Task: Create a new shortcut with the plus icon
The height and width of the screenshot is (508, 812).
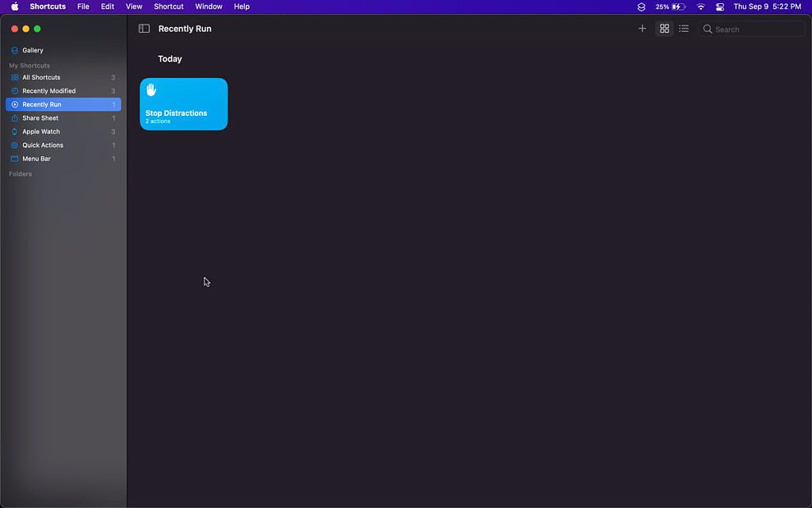Action: (642, 28)
